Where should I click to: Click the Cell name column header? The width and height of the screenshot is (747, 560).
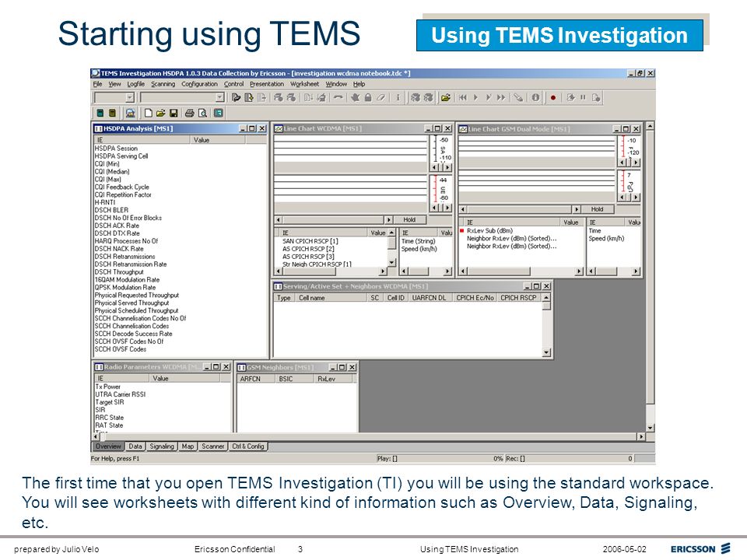[x=331, y=298]
